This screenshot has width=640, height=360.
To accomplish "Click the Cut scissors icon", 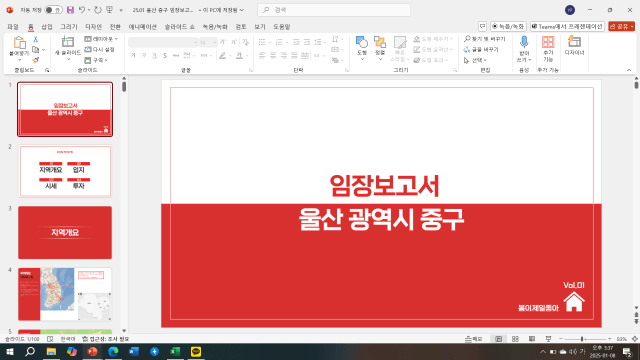I will (36, 39).
